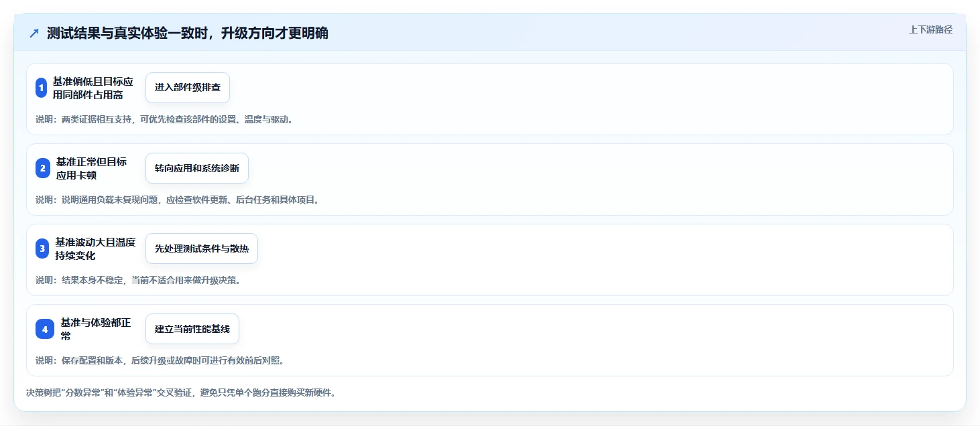Click the 转向应用和系统诊断 button
The width and height of the screenshot is (980, 426).
coord(197,168)
